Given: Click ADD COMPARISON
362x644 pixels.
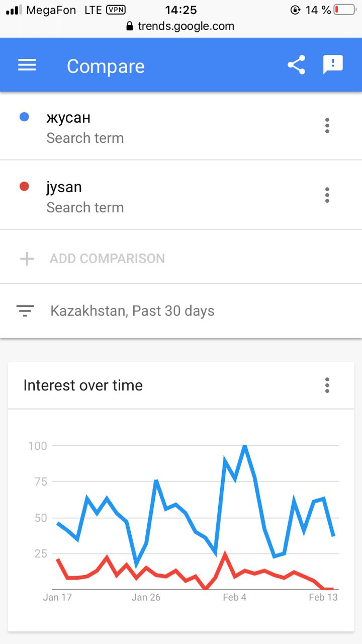Looking at the screenshot, I should pyautogui.click(x=107, y=259).
